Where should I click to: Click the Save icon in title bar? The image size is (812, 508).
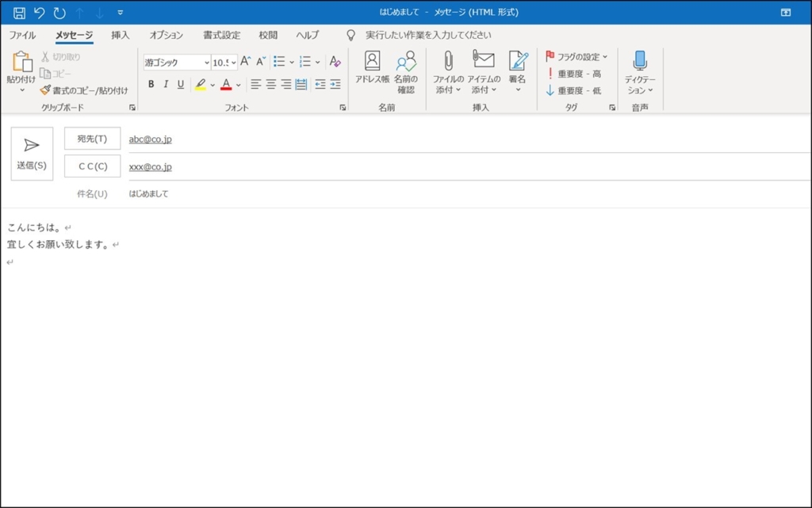click(x=19, y=13)
